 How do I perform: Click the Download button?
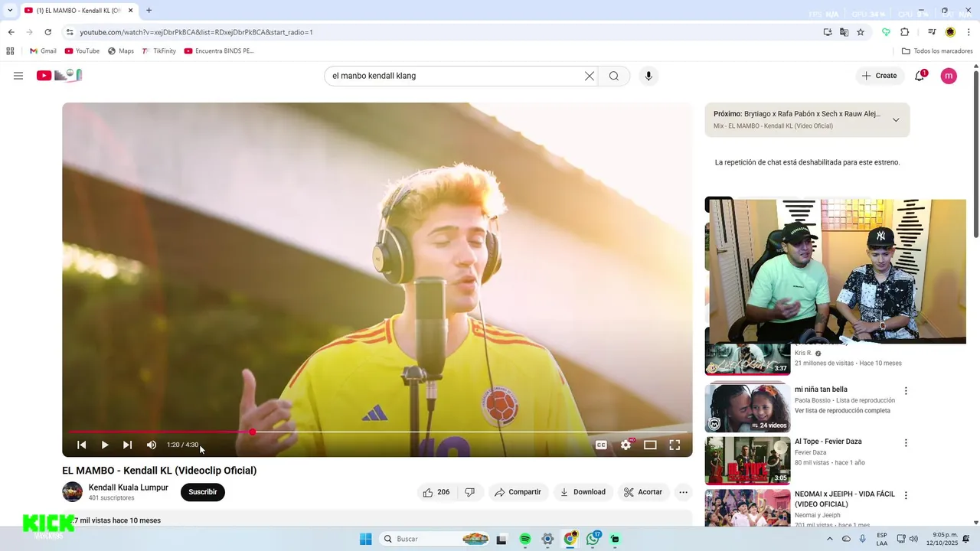[583, 492]
